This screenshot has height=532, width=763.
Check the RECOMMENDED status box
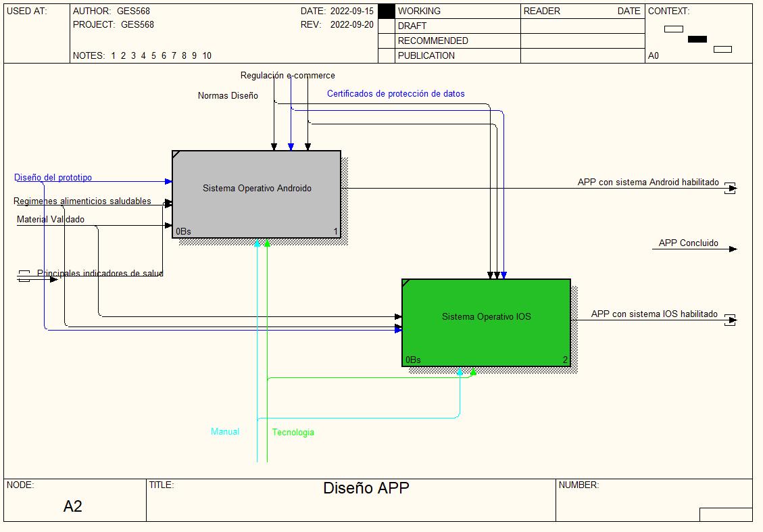click(x=386, y=41)
